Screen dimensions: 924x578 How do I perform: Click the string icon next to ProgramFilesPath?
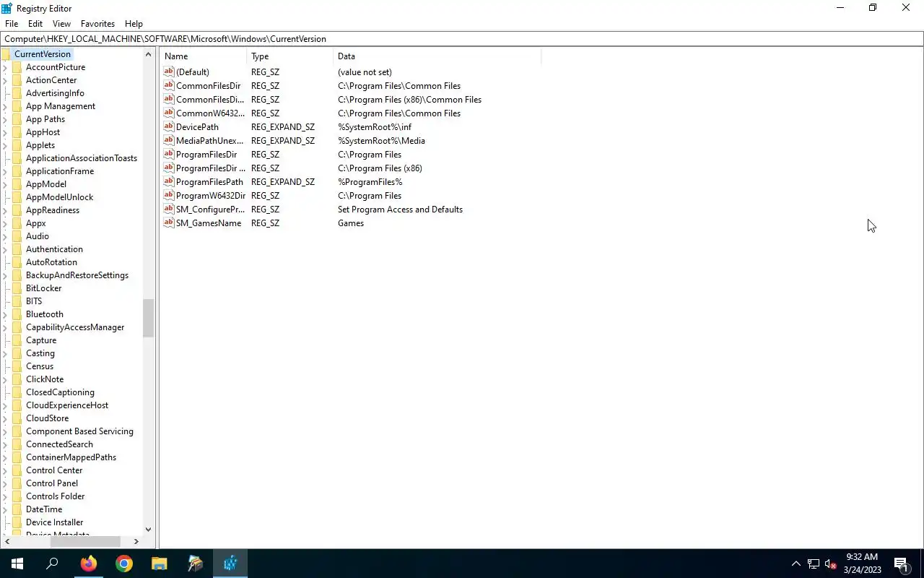click(x=169, y=182)
